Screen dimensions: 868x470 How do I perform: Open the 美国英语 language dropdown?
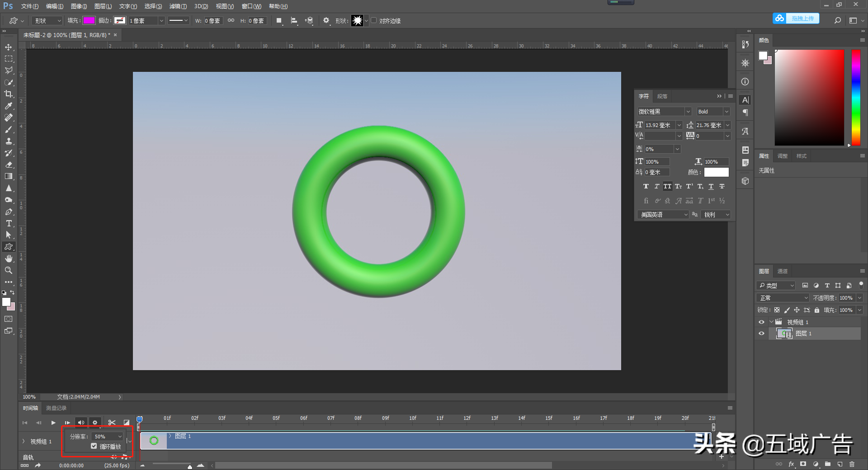pos(663,215)
